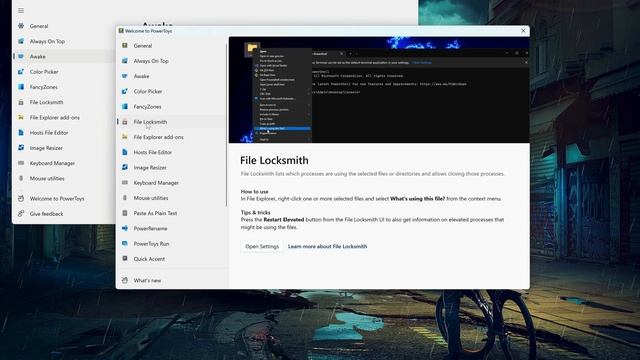Viewport: 640px width, 360px height.
Task: Click Color Picker icon in Settings window
Action: coord(21,72)
